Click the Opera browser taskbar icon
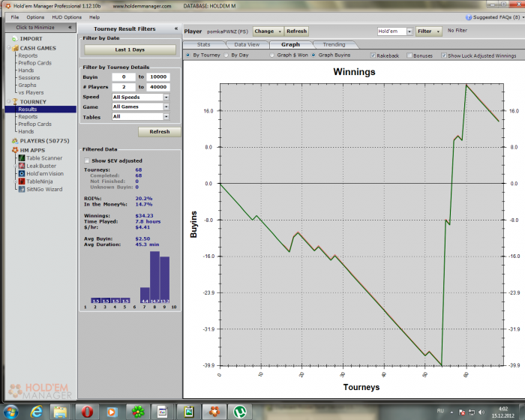 pos(88,411)
